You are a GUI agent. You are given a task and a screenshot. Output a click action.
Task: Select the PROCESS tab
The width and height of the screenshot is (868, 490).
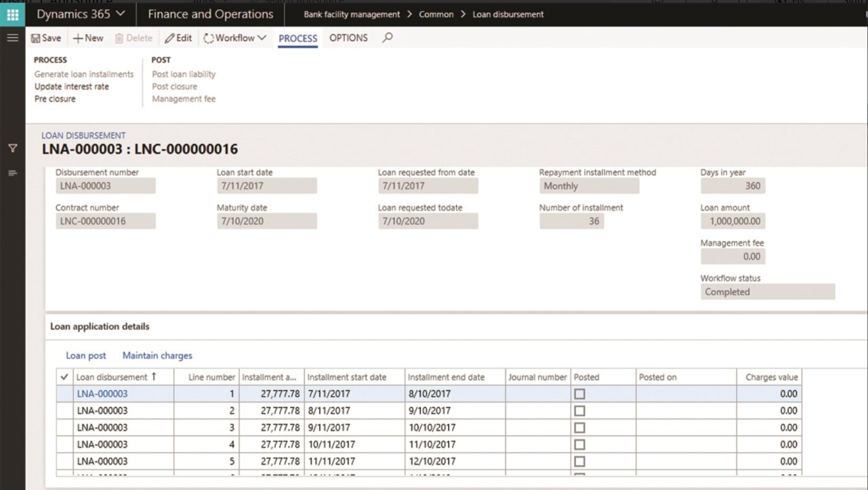tap(298, 38)
